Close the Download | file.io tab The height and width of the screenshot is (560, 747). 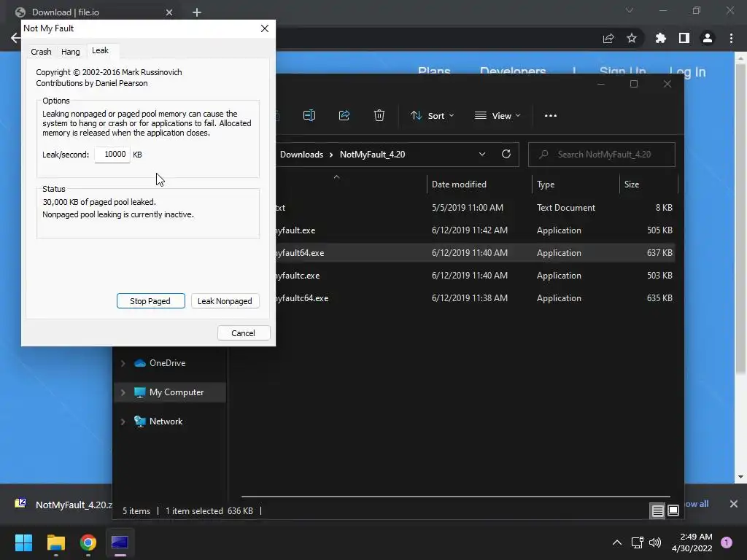(x=169, y=12)
